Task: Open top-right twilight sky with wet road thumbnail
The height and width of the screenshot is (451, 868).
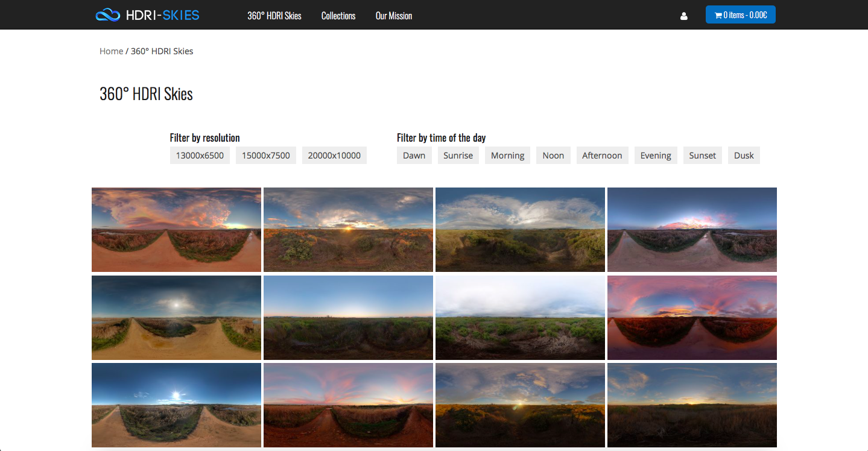Action: pyautogui.click(x=692, y=230)
